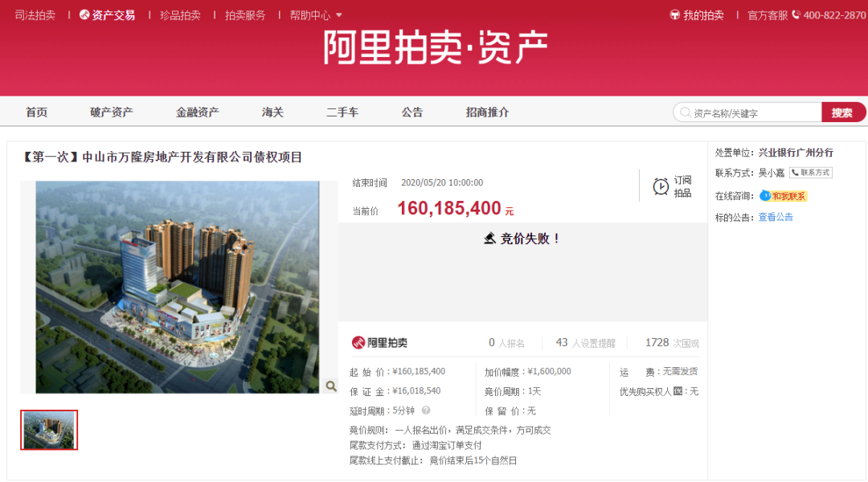Click the 保留价 无 entry
This screenshot has height=482, width=868.
tap(510, 411)
